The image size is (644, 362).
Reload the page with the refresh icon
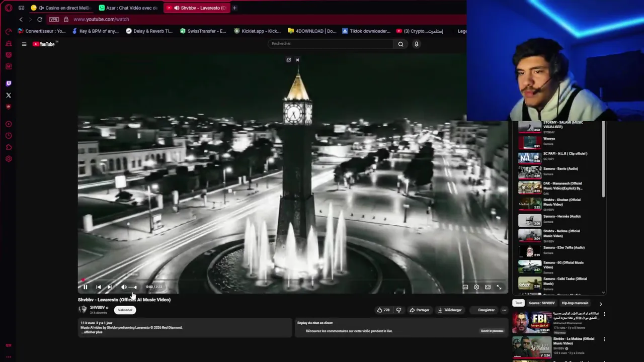[x=40, y=19]
